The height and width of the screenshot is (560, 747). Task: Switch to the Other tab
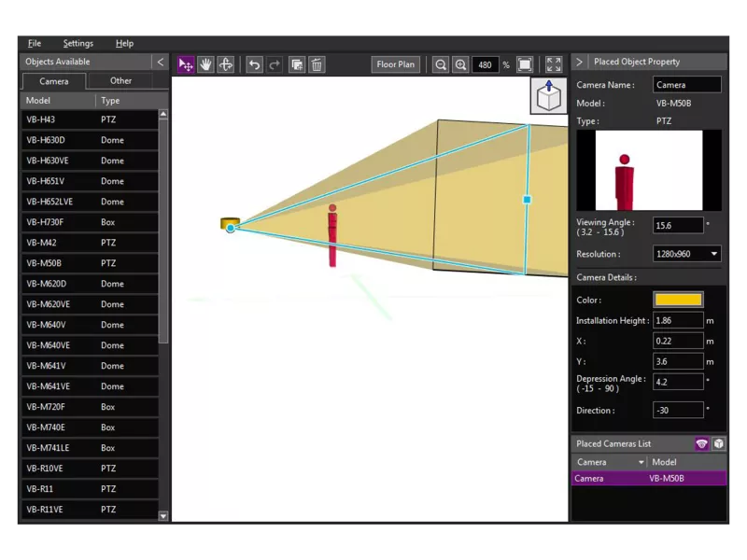(x=121, y=81)
